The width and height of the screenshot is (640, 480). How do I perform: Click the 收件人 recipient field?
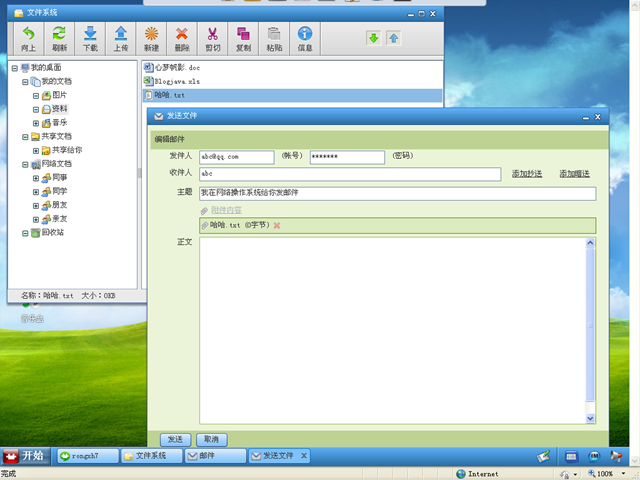click(350, 174)
